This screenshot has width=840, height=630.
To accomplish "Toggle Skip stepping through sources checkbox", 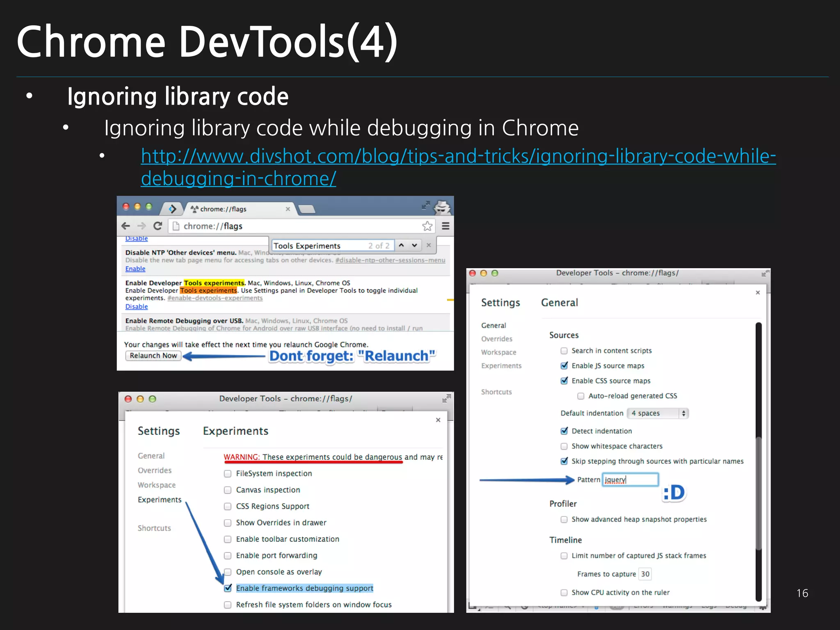I will 564,461.
